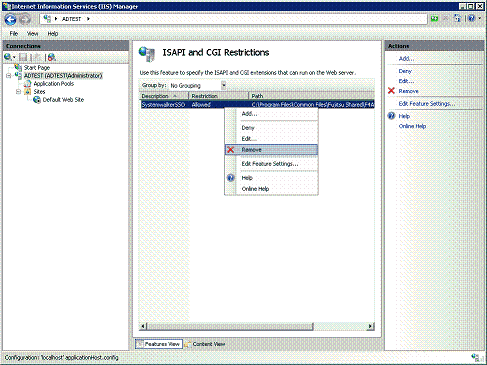Screen dimensions: 487x365
Task: Select Application Pools in tree
Action: 54,84
